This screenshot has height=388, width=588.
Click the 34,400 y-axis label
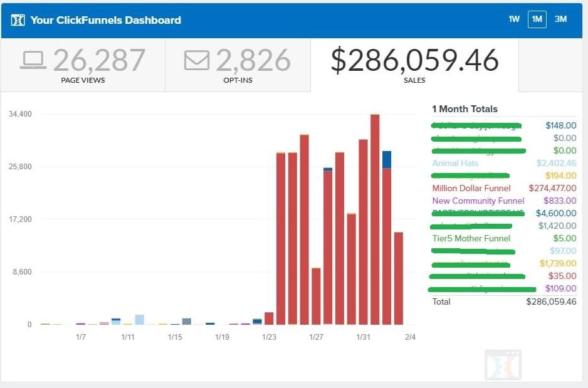click(20, 114)
